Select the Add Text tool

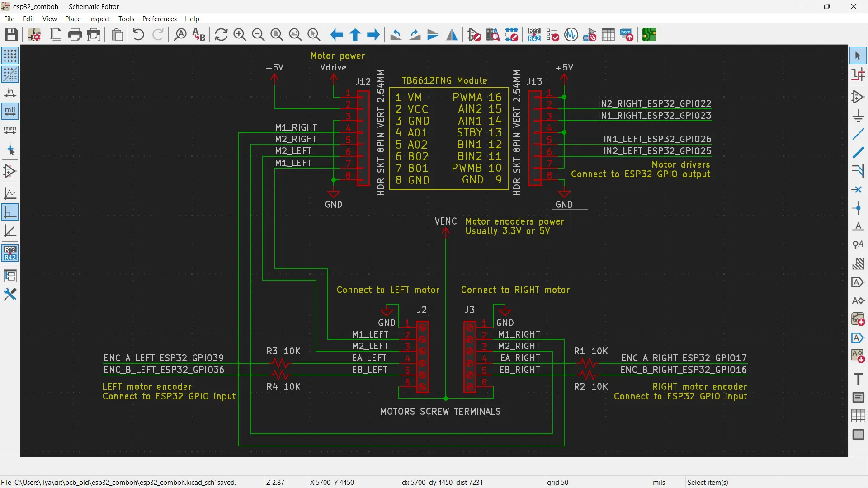tap(858, 379)
